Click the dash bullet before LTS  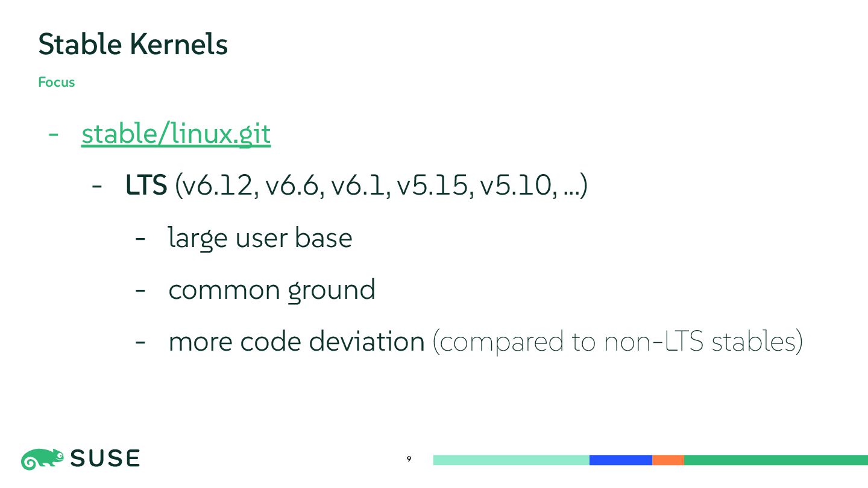click(x=97, y=187)
